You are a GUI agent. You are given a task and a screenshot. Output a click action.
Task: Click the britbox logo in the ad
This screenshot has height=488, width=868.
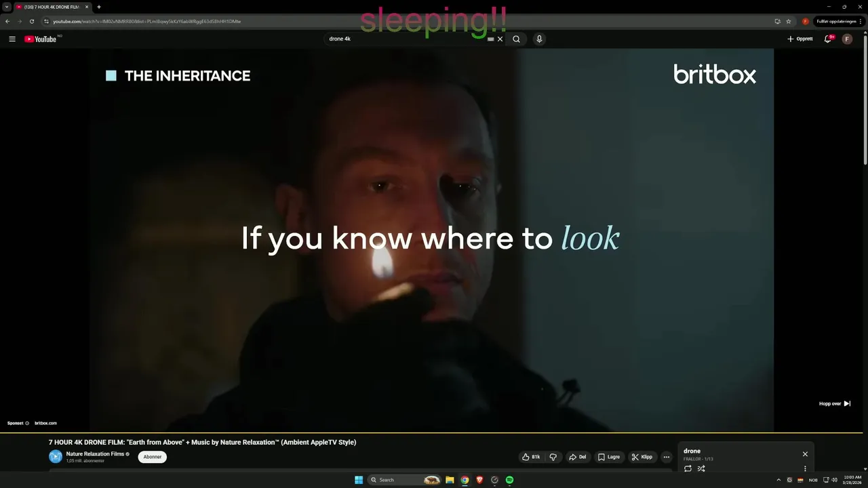(x=715, y=74)
